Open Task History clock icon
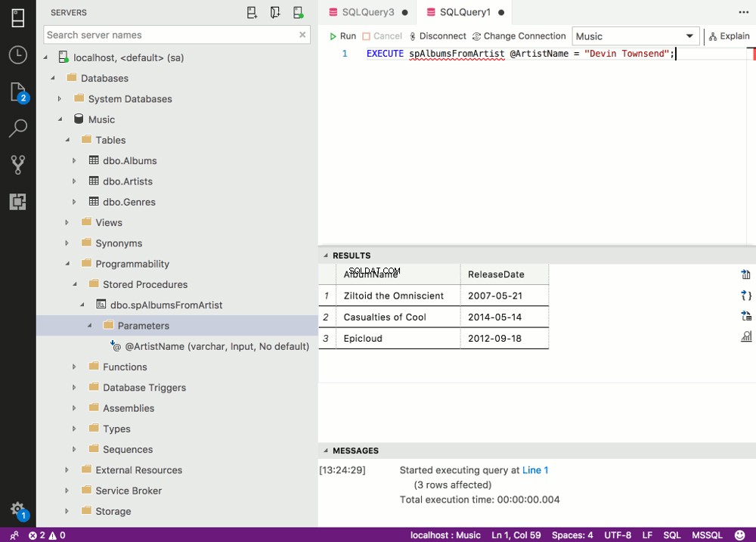The width and height of the screenshot is (756, 542). pos(18,54)
